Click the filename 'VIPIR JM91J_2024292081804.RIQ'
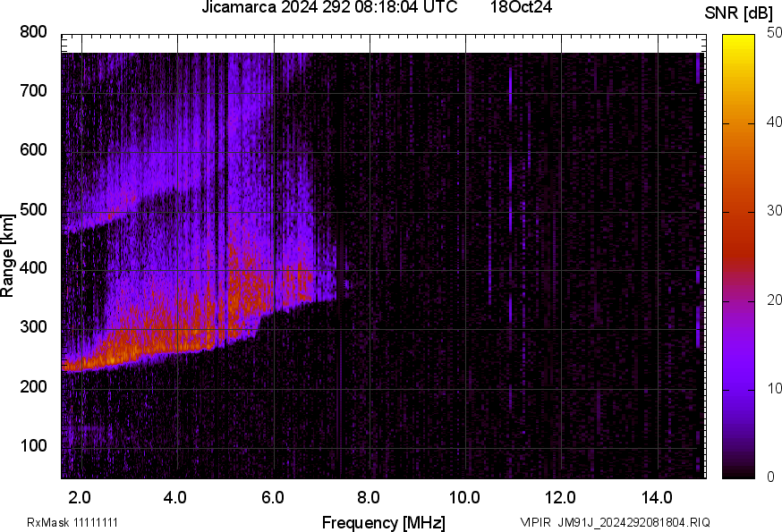 [x=616, y=522]
